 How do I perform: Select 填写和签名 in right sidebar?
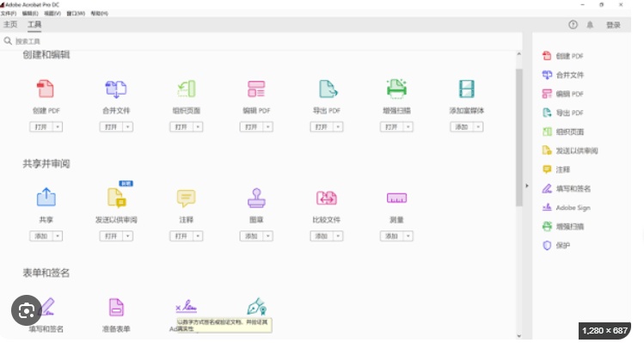click(x=567, y=188)
